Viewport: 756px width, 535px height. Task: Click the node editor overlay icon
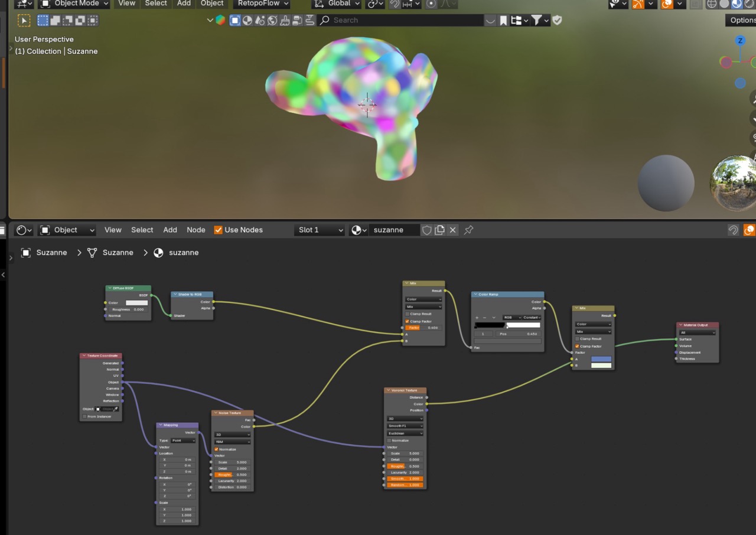pyautogui.click(x=749, y=230)
